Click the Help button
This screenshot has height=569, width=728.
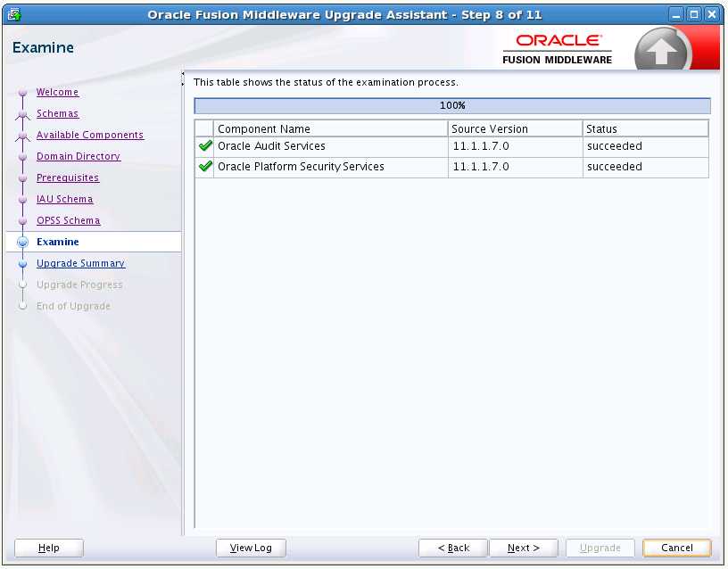(49, 548)
